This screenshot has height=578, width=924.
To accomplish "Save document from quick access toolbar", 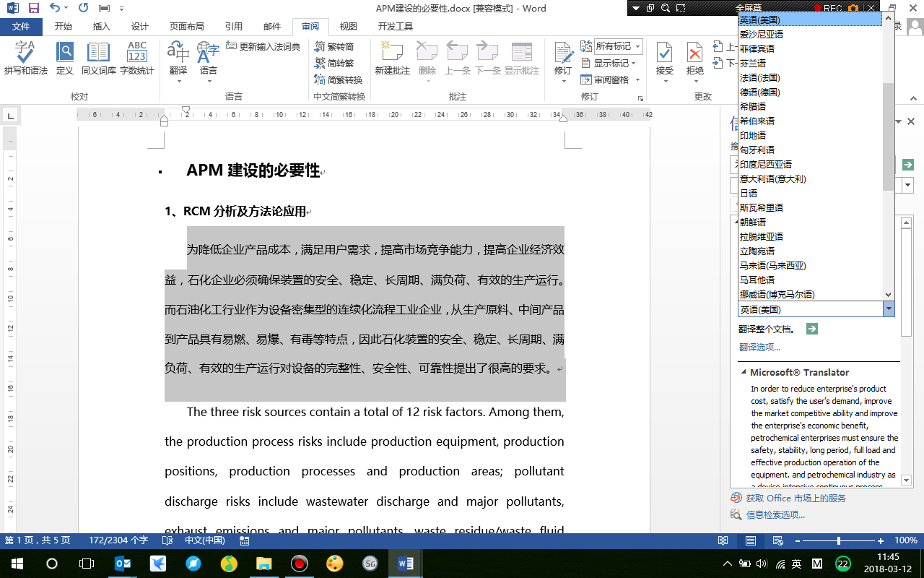I will (x=33, y=9).
